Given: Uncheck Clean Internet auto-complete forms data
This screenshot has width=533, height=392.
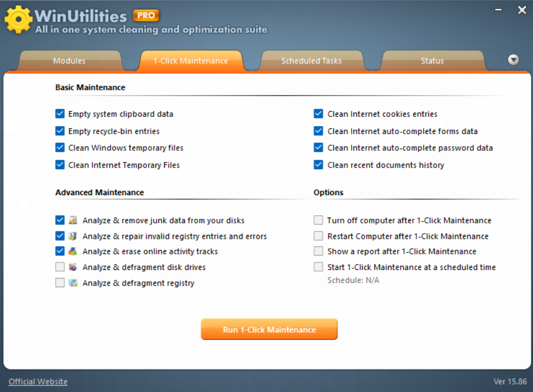Looking at the screenshot, I should pyautogui.click(x=318, y=131).
